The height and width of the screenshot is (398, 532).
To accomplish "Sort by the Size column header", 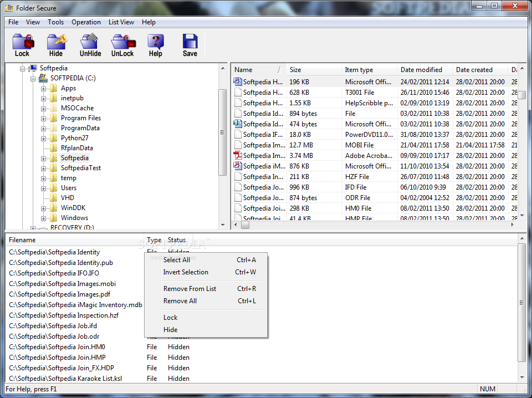I will coord(314,70).
